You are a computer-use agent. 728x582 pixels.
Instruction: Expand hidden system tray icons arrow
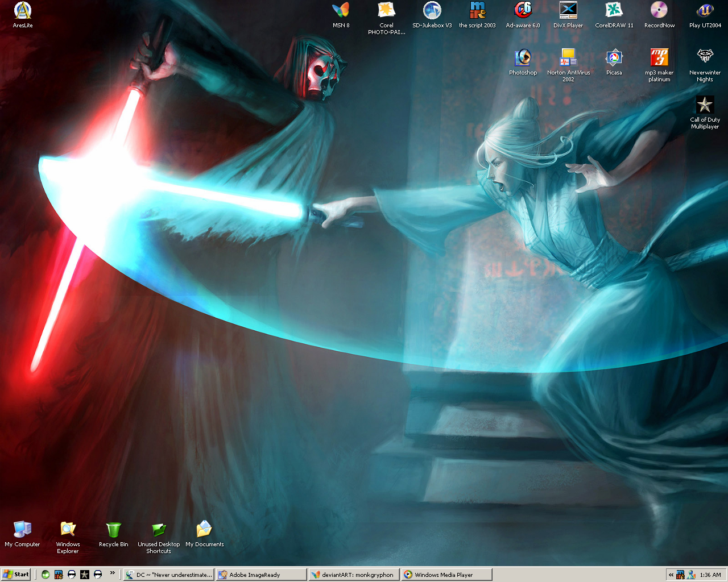(671, 575)
